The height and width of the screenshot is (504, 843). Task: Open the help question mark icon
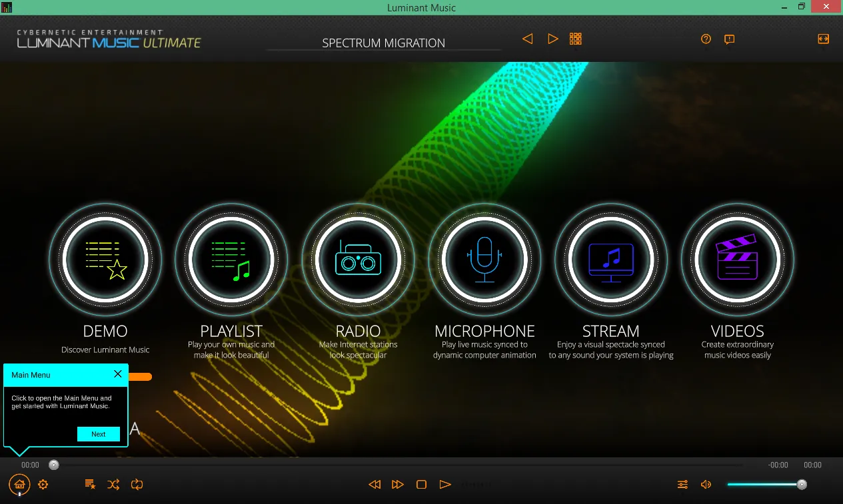click(x=706, y=39)
